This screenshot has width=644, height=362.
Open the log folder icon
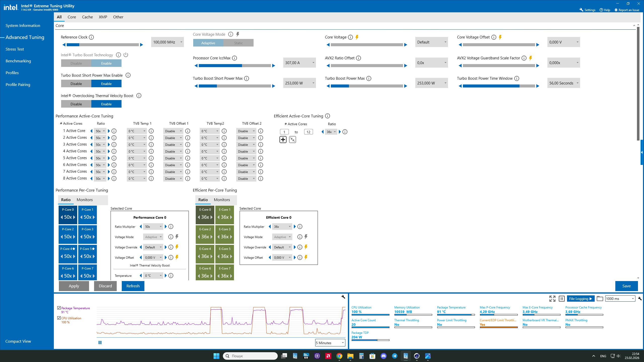click(x=600, y=299)
